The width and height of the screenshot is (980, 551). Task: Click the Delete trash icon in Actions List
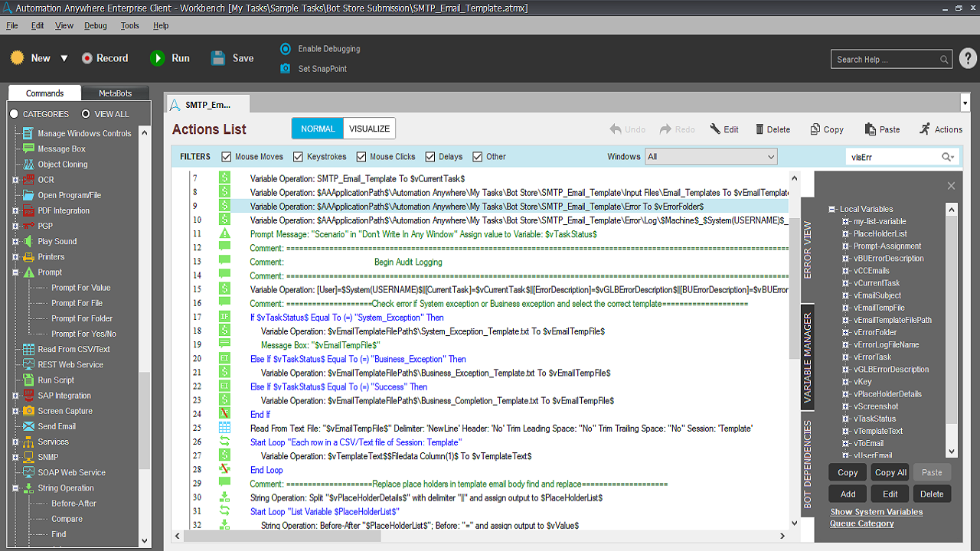(759, 129)
